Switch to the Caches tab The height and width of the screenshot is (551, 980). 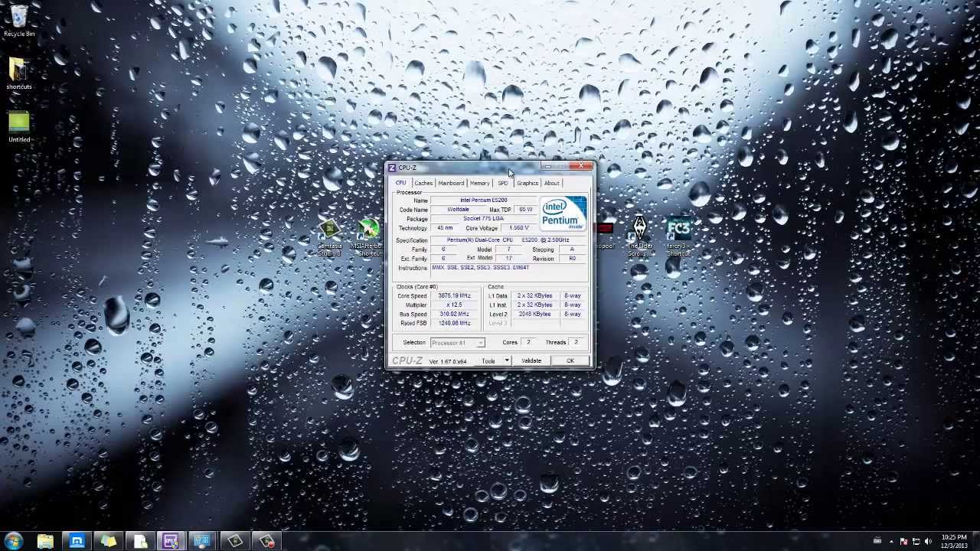pos(423,183)
